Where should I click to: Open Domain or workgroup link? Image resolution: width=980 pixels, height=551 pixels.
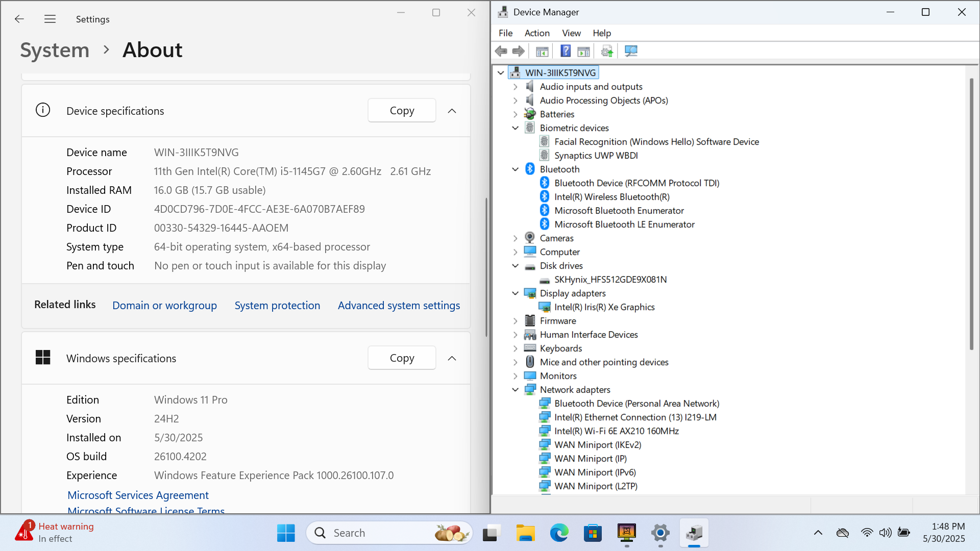(164, 305)
